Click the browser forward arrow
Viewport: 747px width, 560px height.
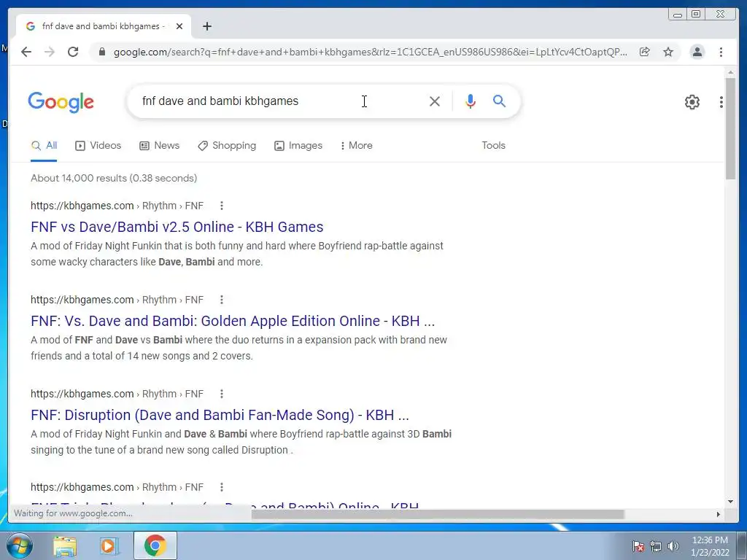pyautogui.click(x=50, y=52)
